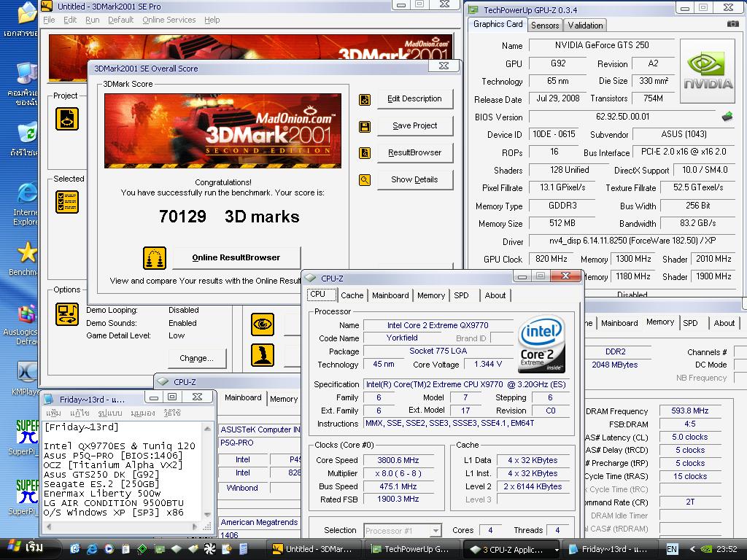Click TechPowerUp GPU-Z taskbar button

click(x=411, y=549)
